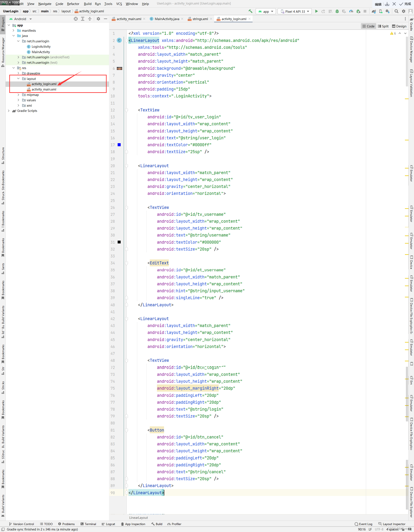Collapse the TextView fold arrow at line 12

126,110
